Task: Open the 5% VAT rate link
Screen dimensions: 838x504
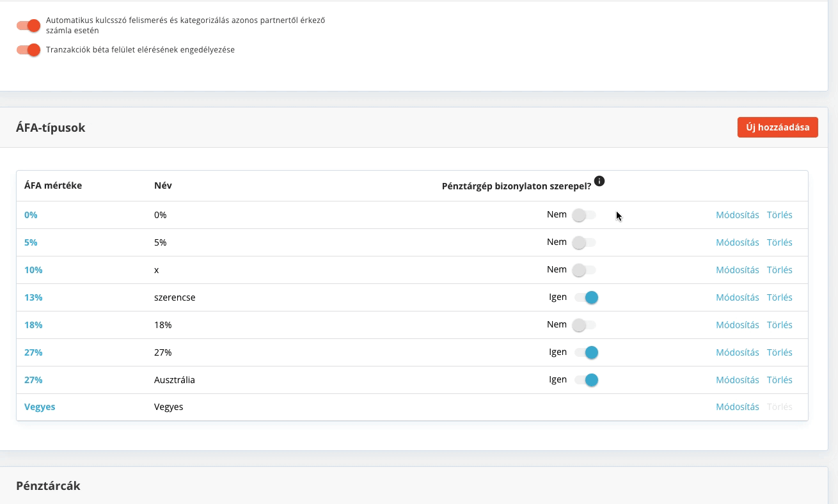Action: click(x=31, y=242)
